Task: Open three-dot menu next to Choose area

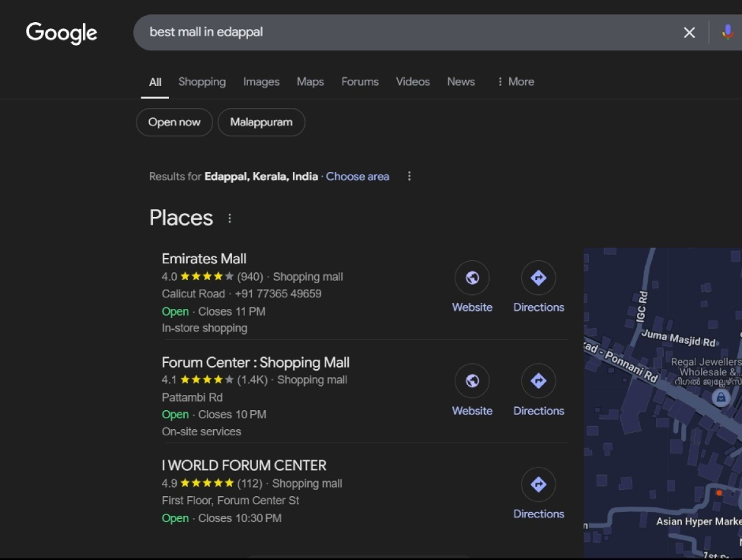Action: (409, 177)
